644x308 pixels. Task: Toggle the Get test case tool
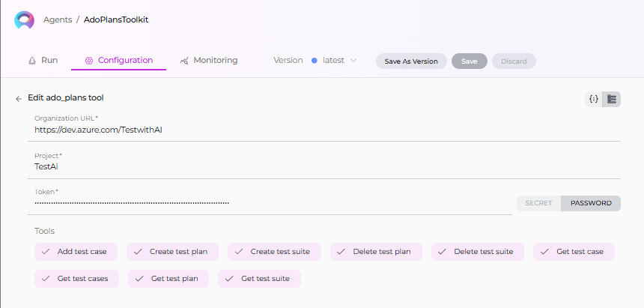point(574,252)
